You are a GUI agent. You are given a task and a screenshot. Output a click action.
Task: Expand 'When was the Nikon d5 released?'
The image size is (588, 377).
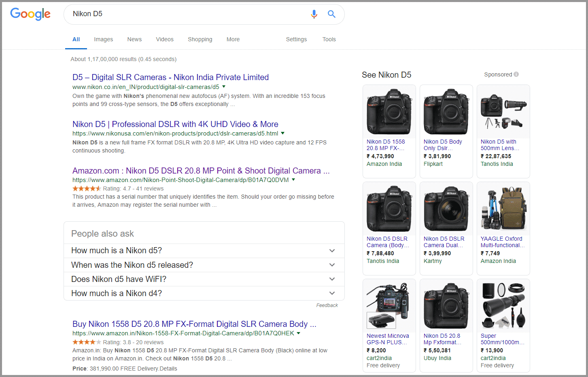pyautogui.click(x=204, y=265)
